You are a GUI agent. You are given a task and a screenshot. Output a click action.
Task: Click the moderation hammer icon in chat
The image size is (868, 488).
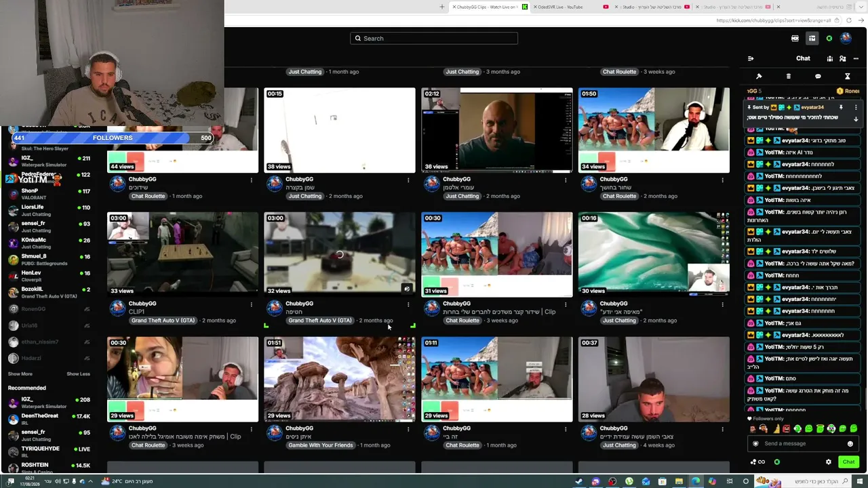coord(759,77)
